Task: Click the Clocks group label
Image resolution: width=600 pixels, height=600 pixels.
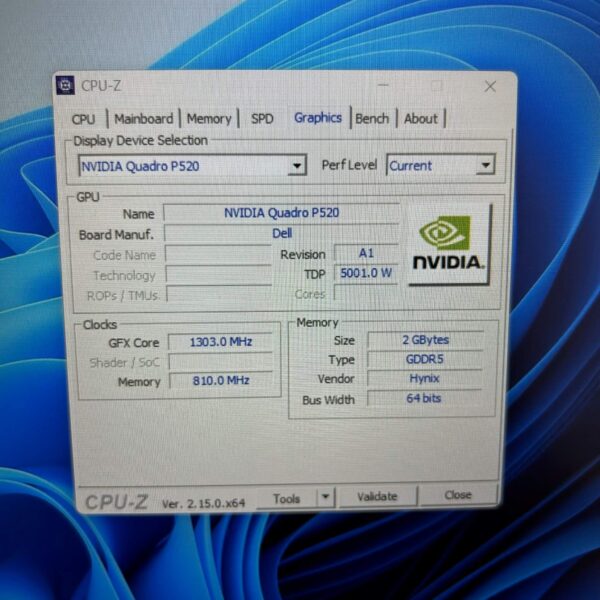Action: click(x=100, y=324)
